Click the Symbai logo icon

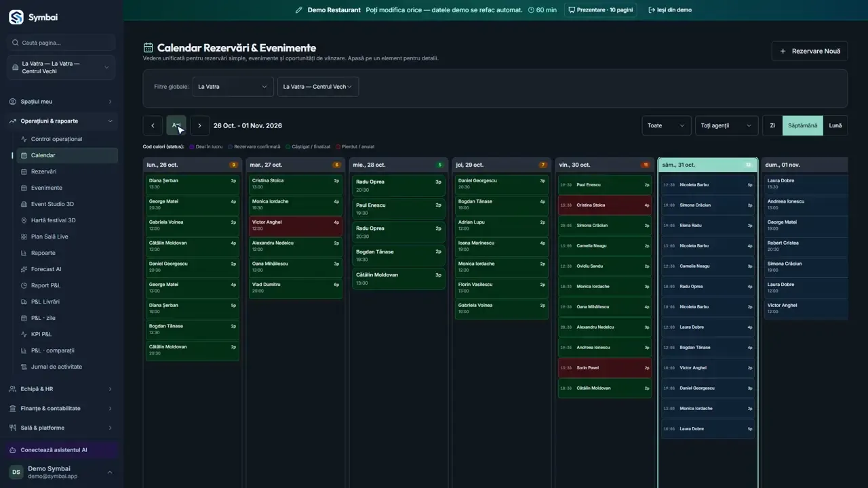click(x=16, y=18)
